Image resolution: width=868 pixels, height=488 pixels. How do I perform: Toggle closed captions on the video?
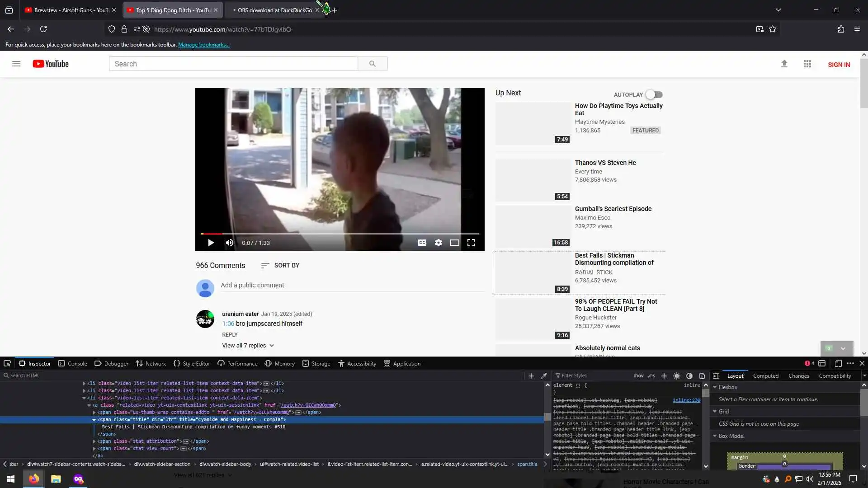[422, 243]
